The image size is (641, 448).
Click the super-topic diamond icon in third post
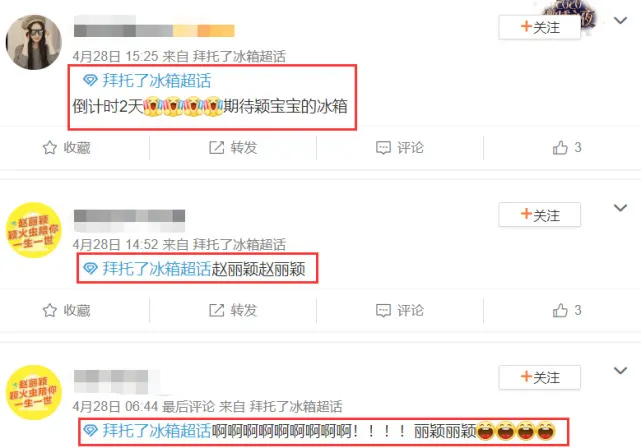point(90,430)
